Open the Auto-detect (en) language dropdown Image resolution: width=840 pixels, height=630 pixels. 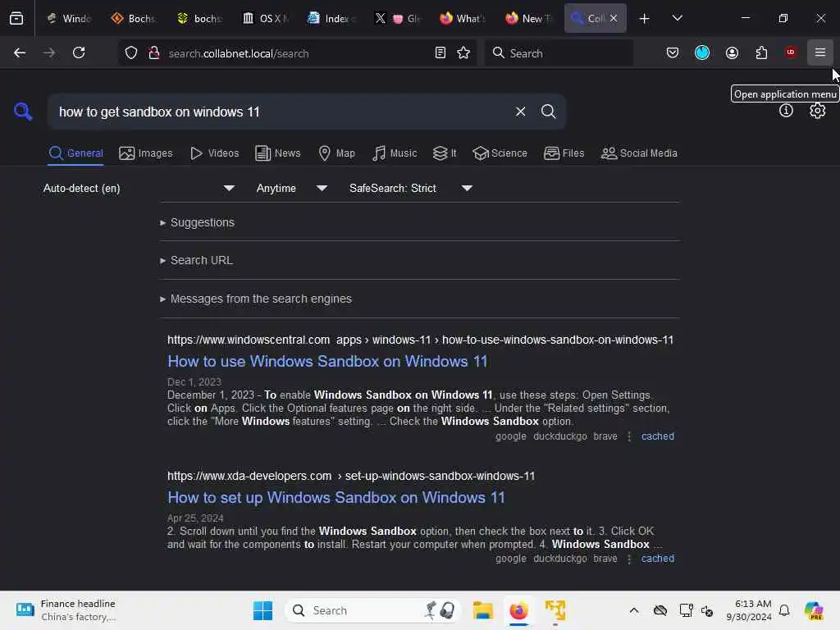point(139,188)
